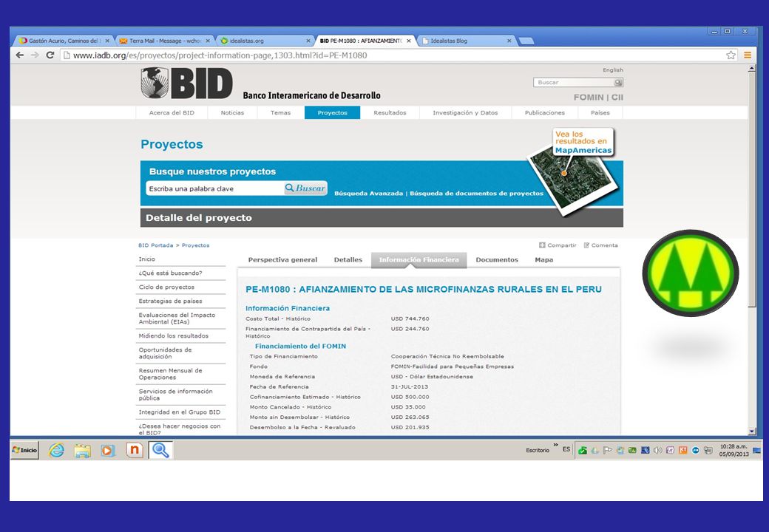Open the Chrome menu icon
This screenshot has height=532, width=769.
point(748,55)
